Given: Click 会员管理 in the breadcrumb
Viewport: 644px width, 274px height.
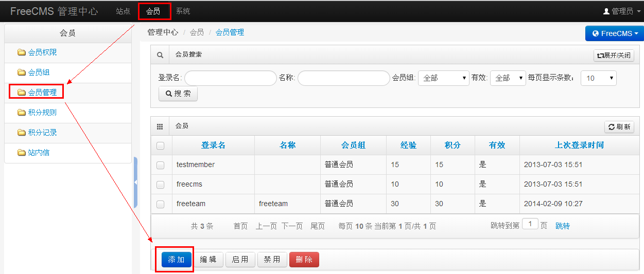Looking at the screenshot, I should [x=230, y=32].
